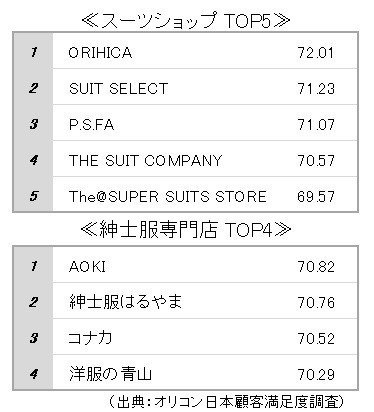Click the ORIHICA shop name
374x412 pixels.
coord(100,53)
